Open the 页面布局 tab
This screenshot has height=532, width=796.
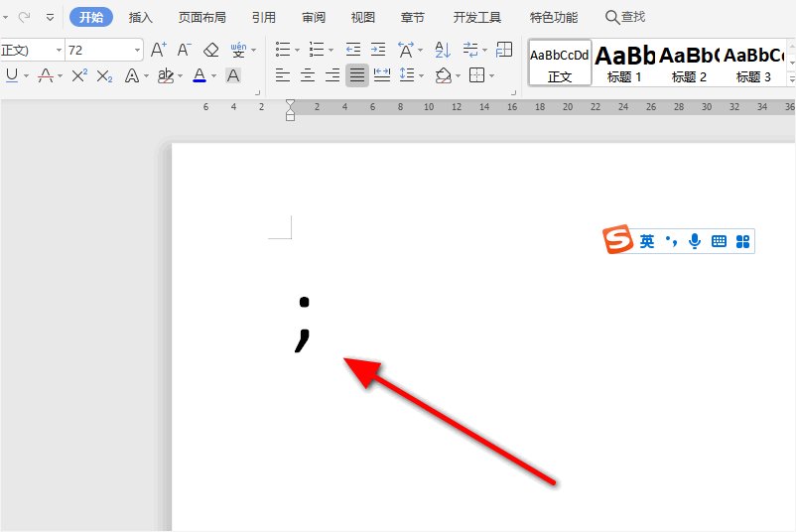pyautogui.click(x=201, y=17)
